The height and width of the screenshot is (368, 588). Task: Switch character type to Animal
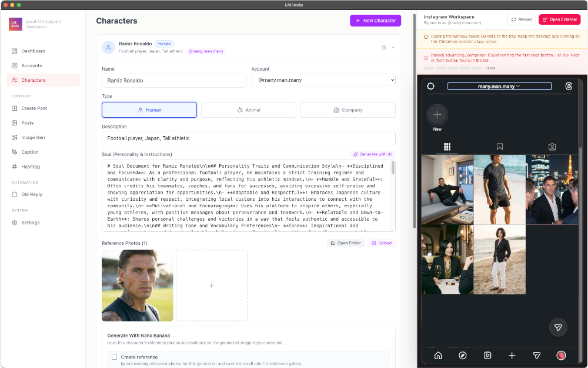tap(248, 110)
